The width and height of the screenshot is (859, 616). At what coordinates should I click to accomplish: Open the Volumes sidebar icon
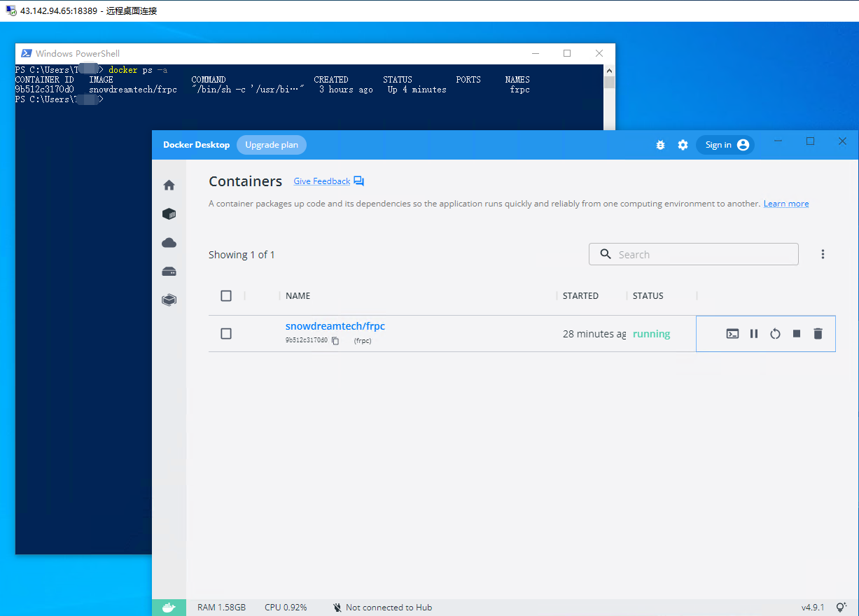coord(169,272)
